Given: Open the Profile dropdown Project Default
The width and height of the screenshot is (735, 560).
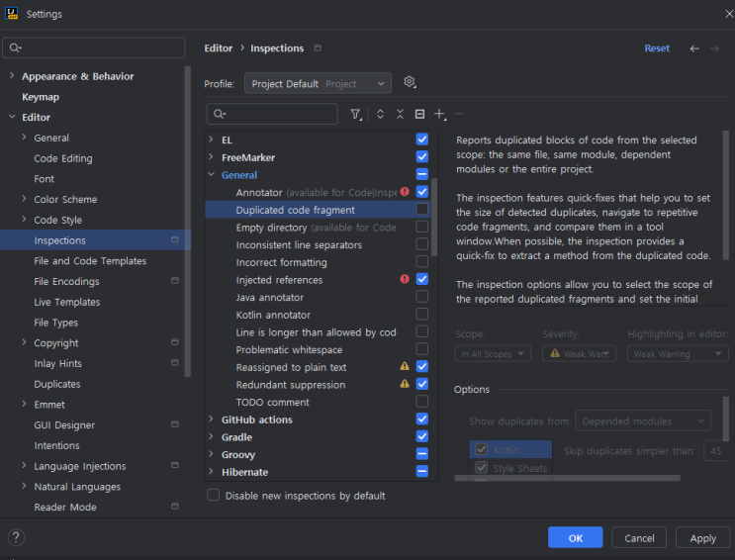Looking at the screenshot, I should [x=318, y=84].
